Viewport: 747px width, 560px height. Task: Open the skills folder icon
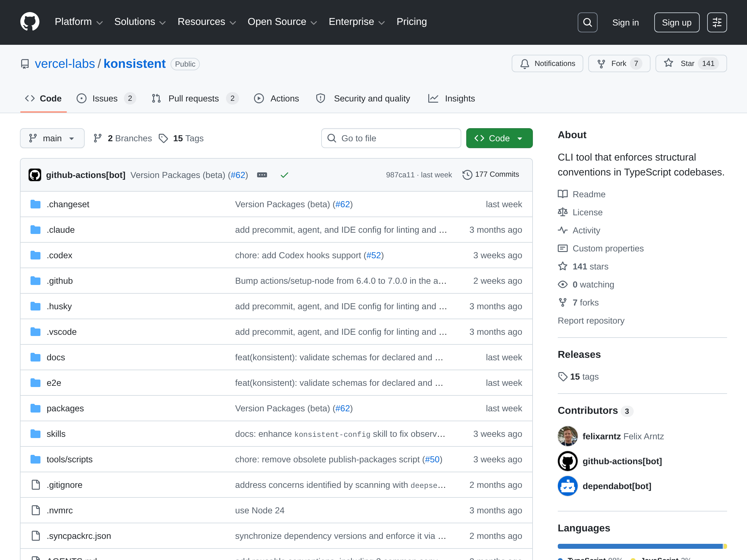click(x=35, y=434)
